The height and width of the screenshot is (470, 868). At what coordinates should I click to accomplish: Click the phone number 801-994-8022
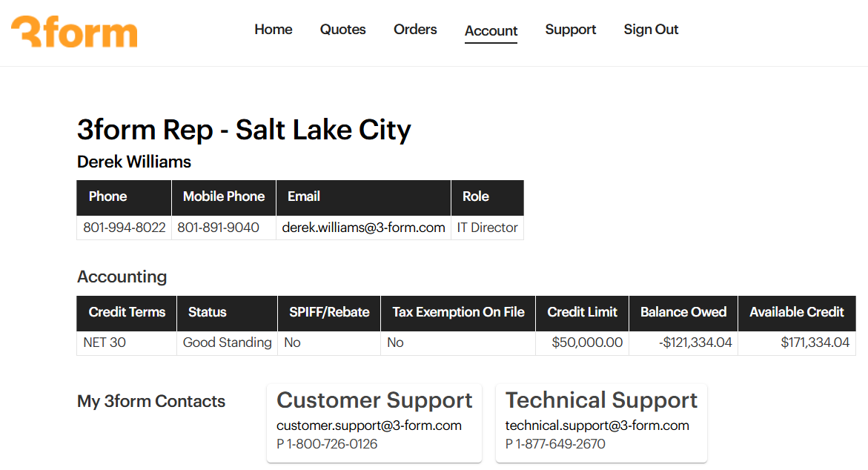[x=125, y=228]
